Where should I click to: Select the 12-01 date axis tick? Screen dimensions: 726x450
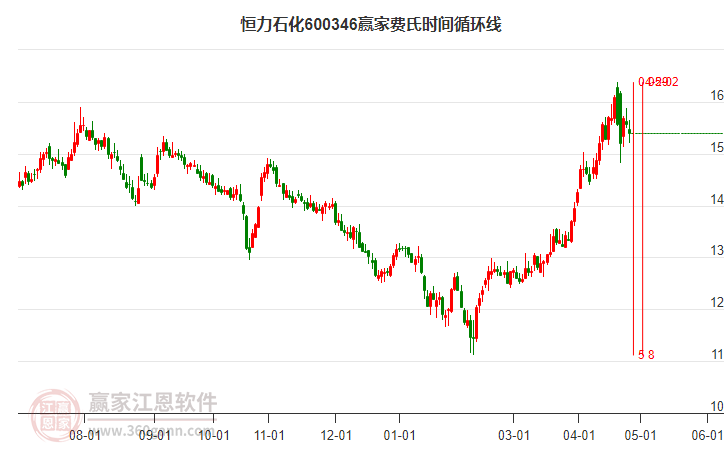coord(337,435)
